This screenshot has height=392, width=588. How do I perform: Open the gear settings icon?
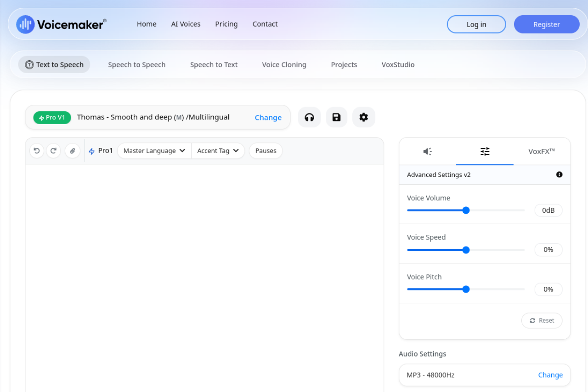pos(364,117)
